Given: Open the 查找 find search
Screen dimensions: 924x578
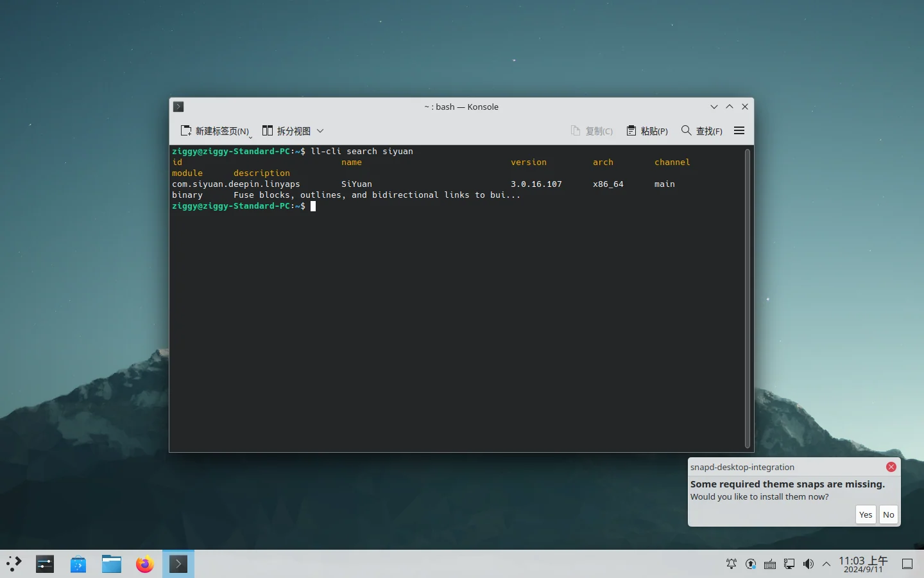Looking at the screenshot, I should pos(702,131).
